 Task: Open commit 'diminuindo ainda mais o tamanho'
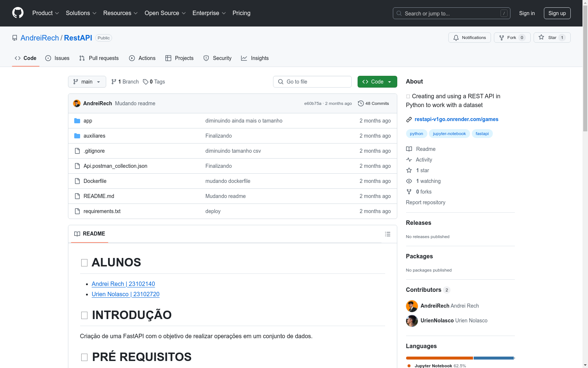tap(244, 121)
